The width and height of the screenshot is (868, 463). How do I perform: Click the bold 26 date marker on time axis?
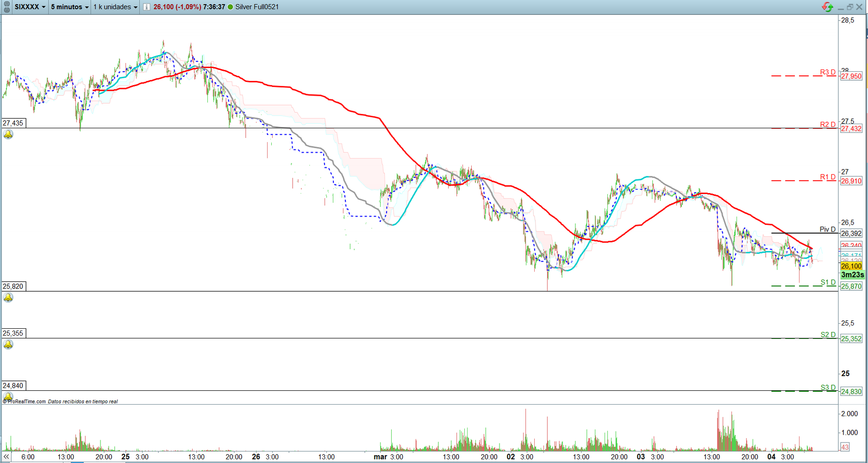(256, 457)
